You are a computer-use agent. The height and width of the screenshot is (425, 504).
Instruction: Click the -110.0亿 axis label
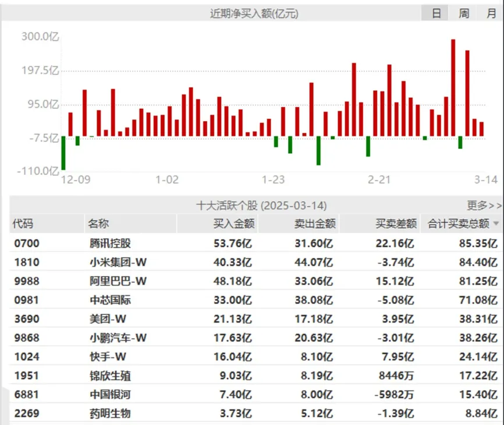(x=38, y=171)
